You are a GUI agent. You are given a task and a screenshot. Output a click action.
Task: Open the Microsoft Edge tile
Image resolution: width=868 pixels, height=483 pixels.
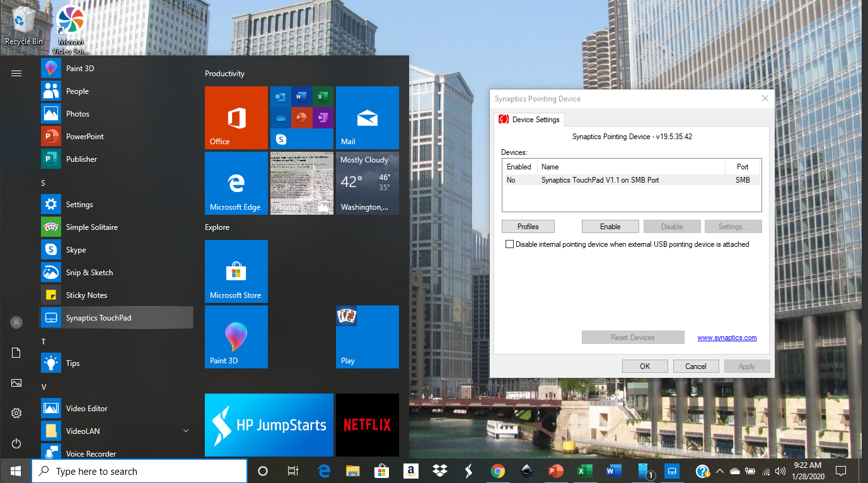[x=236, y=183]
